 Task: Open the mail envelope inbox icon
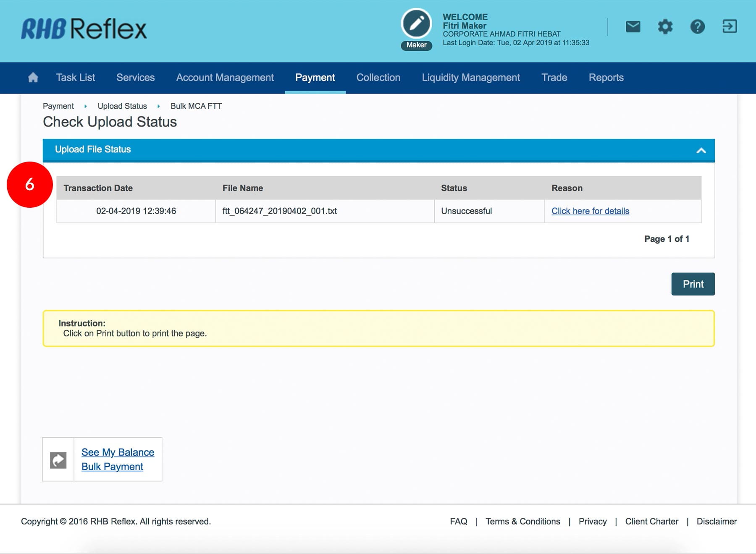[633, 27]
